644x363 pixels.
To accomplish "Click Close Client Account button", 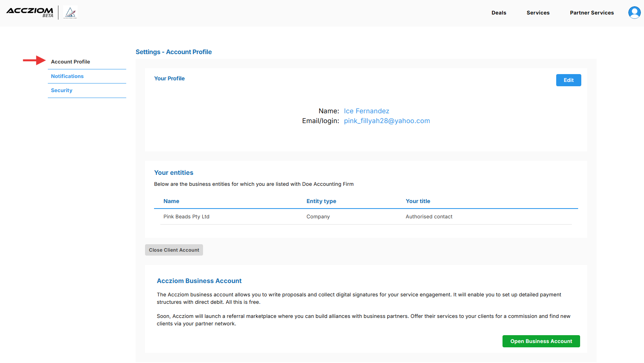I will pos(174,250).
